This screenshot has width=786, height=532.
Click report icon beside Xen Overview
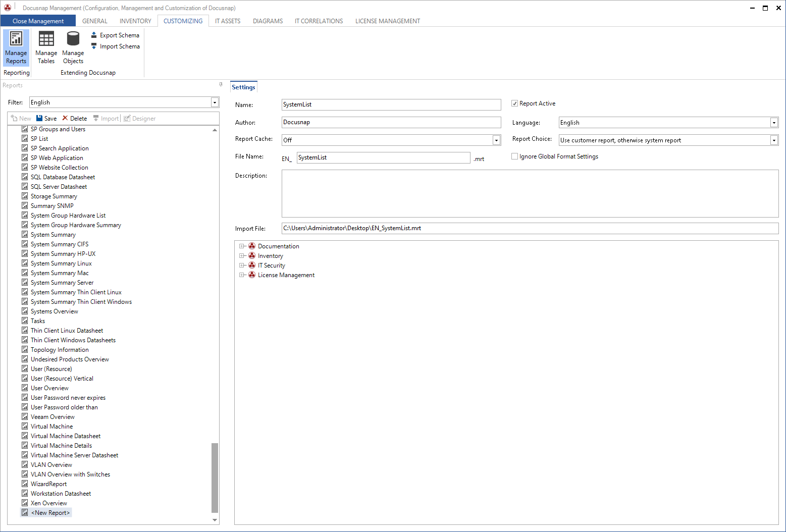[25, 503]
